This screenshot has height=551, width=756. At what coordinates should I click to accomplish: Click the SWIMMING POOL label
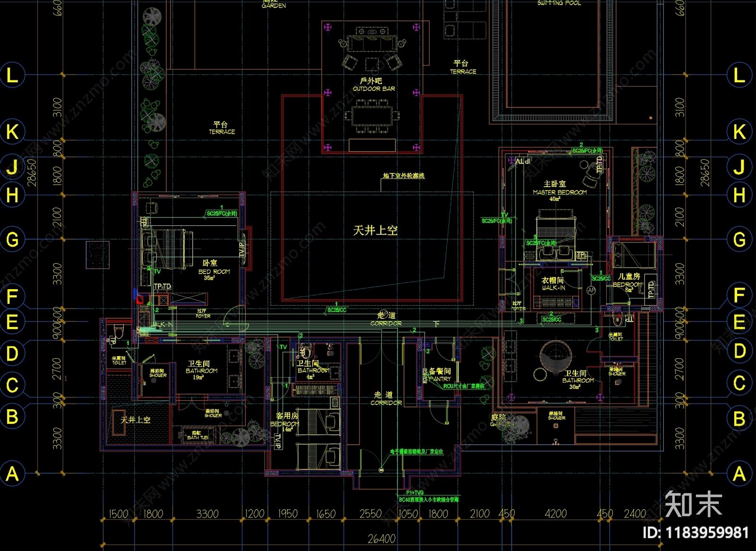(559, 3)
